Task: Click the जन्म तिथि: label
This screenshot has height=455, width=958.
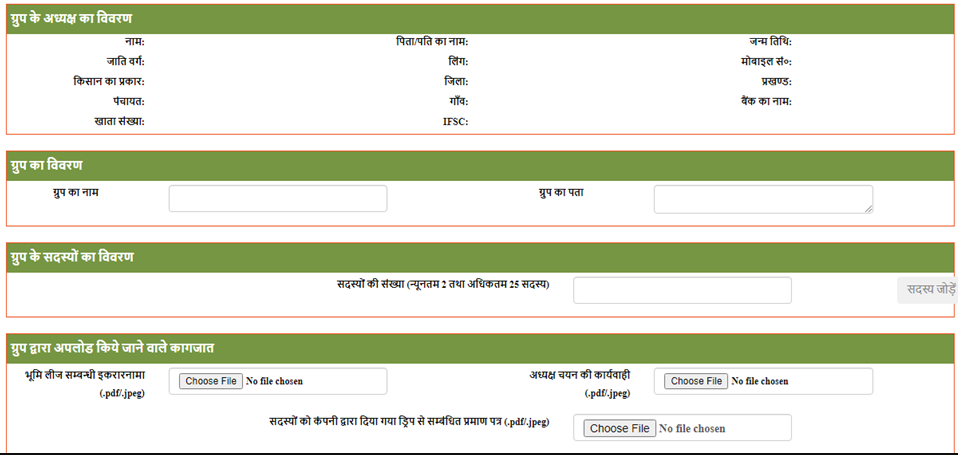Action: coord(770,42)
